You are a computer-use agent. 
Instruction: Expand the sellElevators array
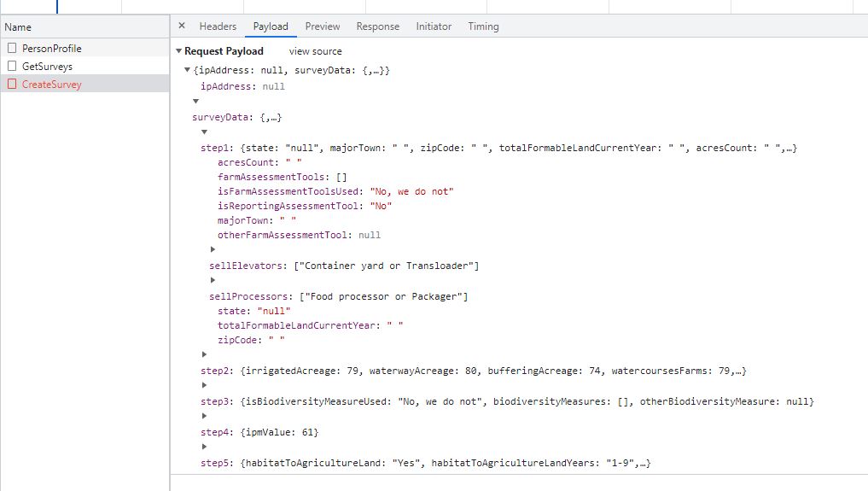coord(213,249)
